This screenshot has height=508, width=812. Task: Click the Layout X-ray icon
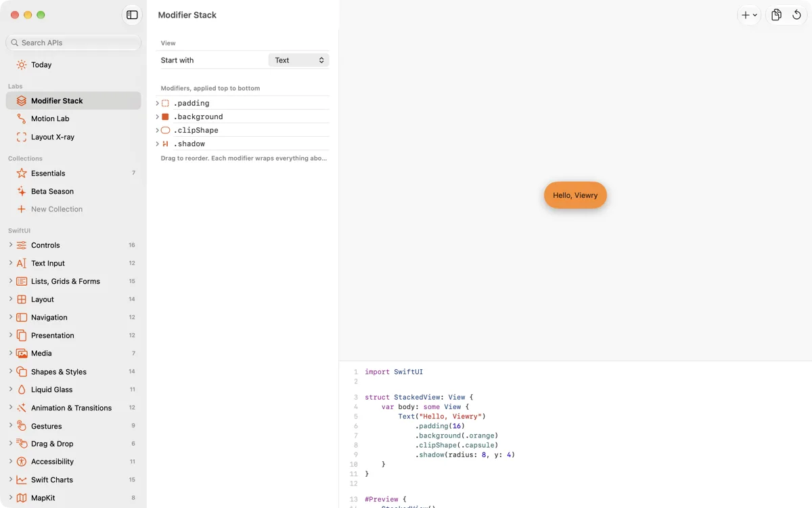22,137
